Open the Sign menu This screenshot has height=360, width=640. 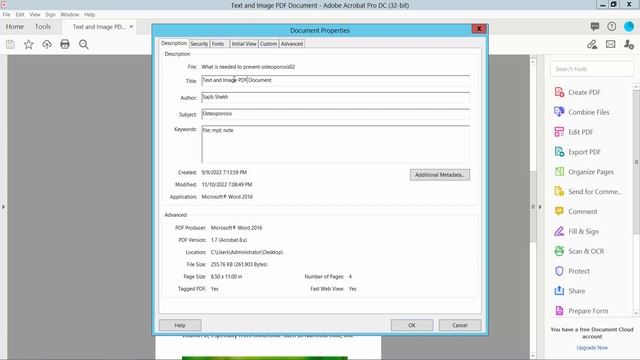(50, 14)
